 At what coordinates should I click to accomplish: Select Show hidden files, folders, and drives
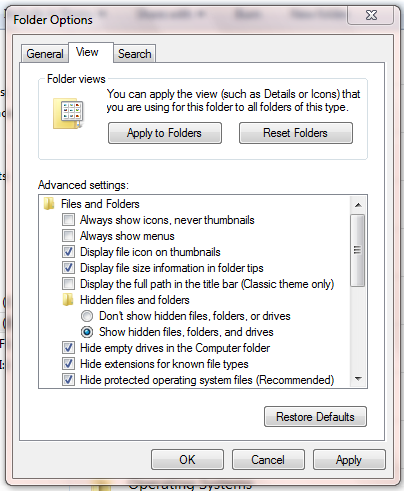point(87,332)
